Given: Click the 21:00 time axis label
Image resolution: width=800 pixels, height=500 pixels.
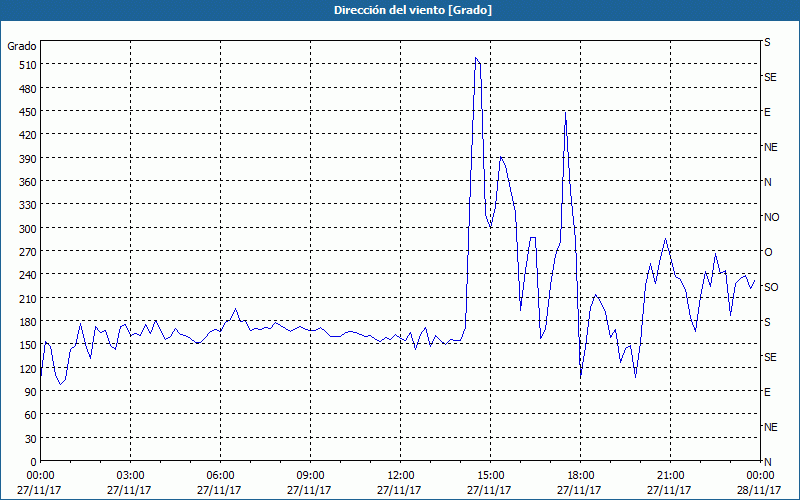Looking at the screenshot, I should point(670,476).
